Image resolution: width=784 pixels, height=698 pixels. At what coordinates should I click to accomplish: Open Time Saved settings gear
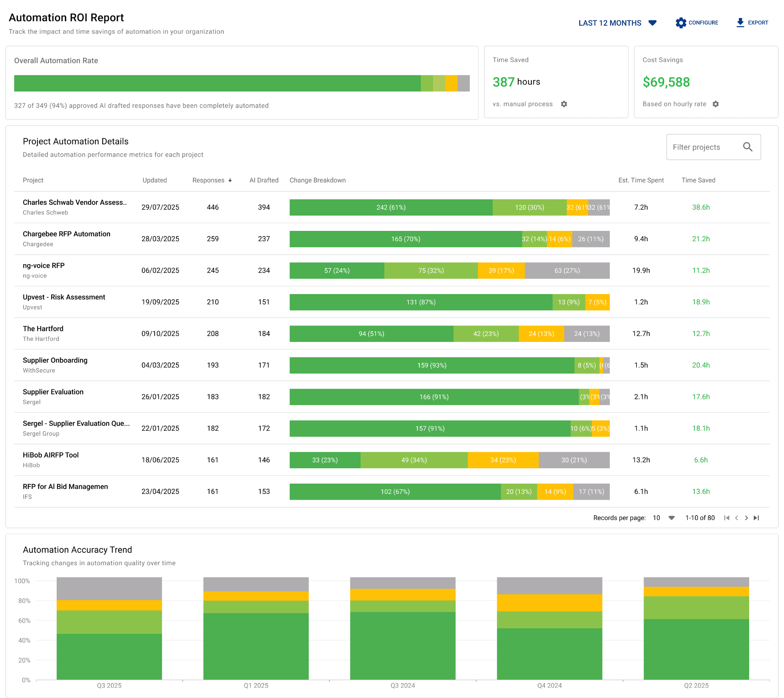563,104
